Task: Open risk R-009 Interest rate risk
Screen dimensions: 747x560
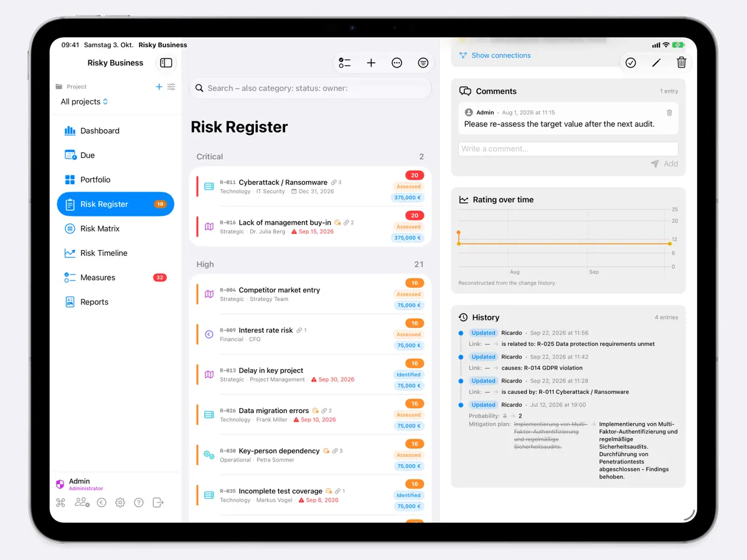Action: 310,334
